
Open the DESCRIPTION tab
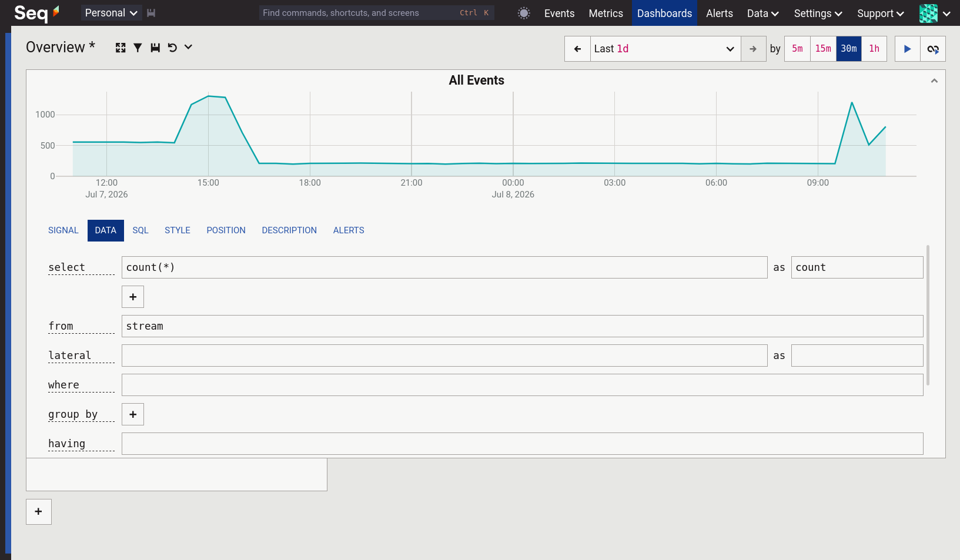click(x=289, y=230)
